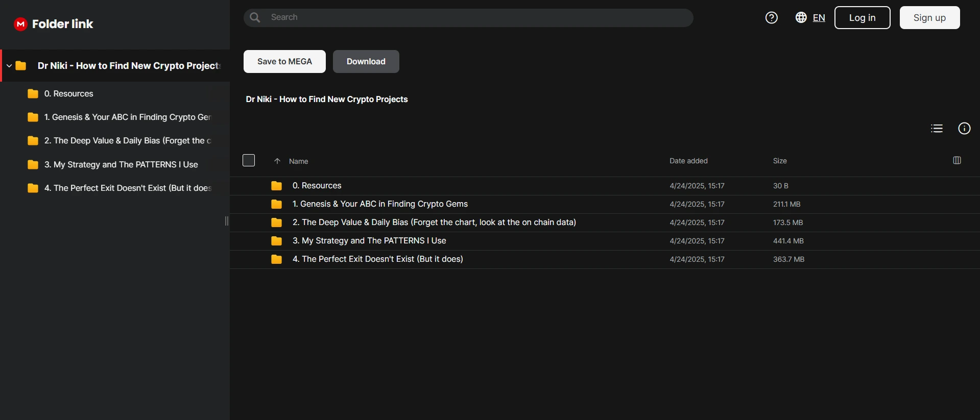980x420 pixels.
Task: Sort files by Name column
Action: pyautogui.click(x=298, y=161)
